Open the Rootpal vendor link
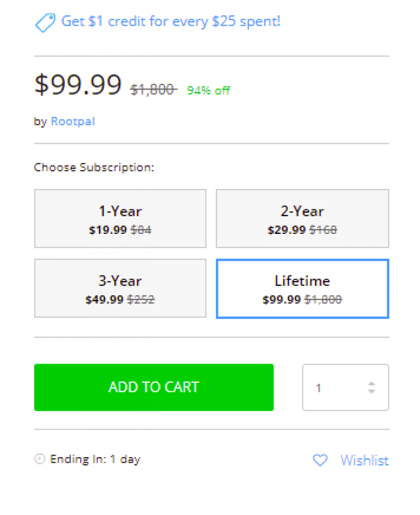 point(73,121)
